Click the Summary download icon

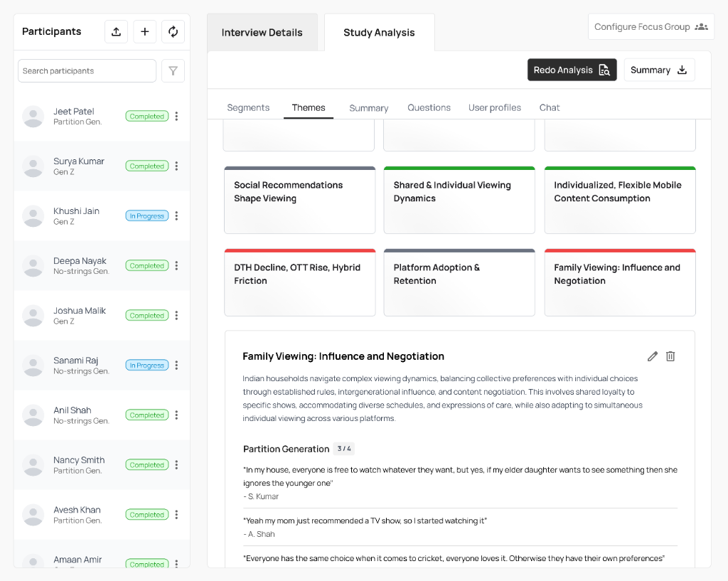click(682, 70)
